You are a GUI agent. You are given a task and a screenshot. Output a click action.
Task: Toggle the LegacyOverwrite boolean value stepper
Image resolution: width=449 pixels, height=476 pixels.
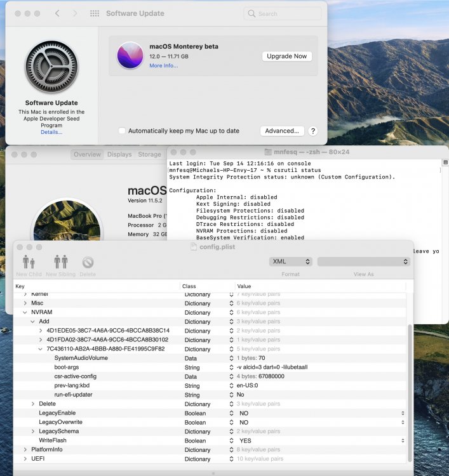coord(403,422)
